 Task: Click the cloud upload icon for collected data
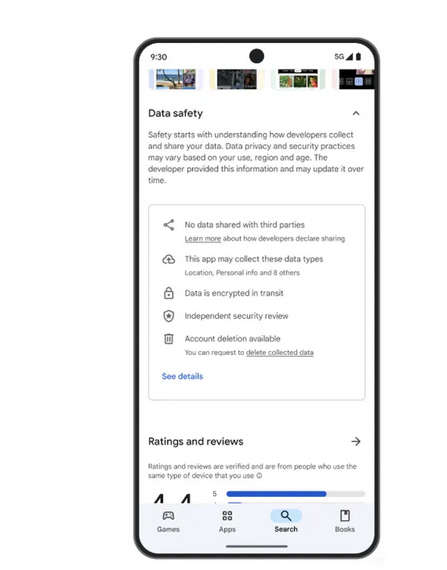point(169,259)
